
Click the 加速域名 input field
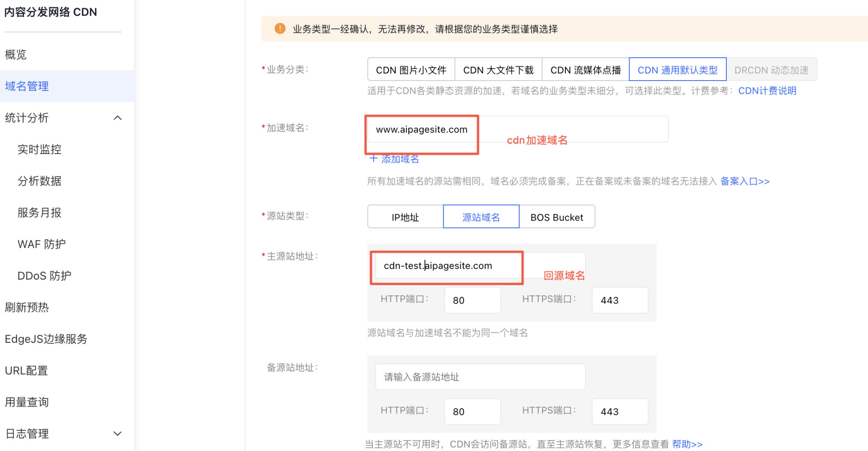[x=517, y=129]
